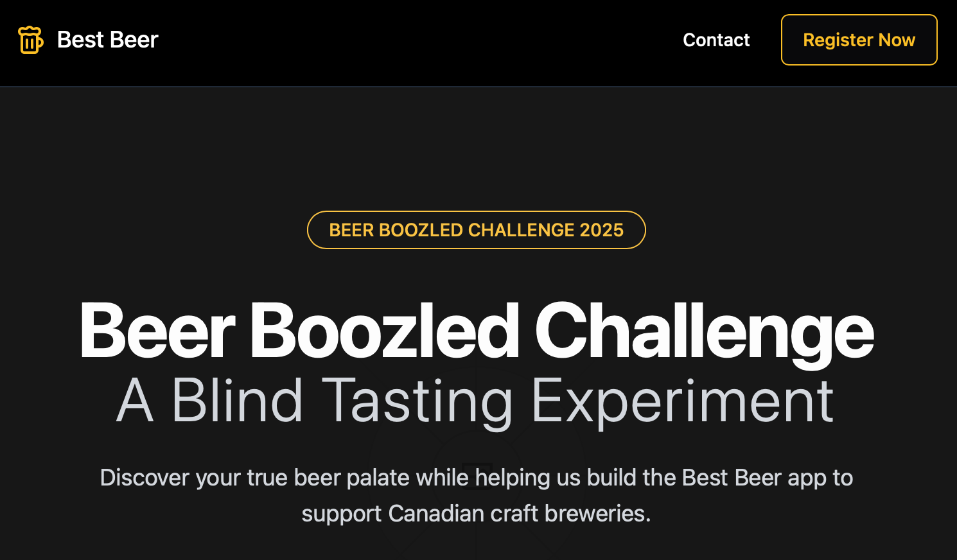
Task: Click the Discover your true beer palate line
Action: coord(476,478)
